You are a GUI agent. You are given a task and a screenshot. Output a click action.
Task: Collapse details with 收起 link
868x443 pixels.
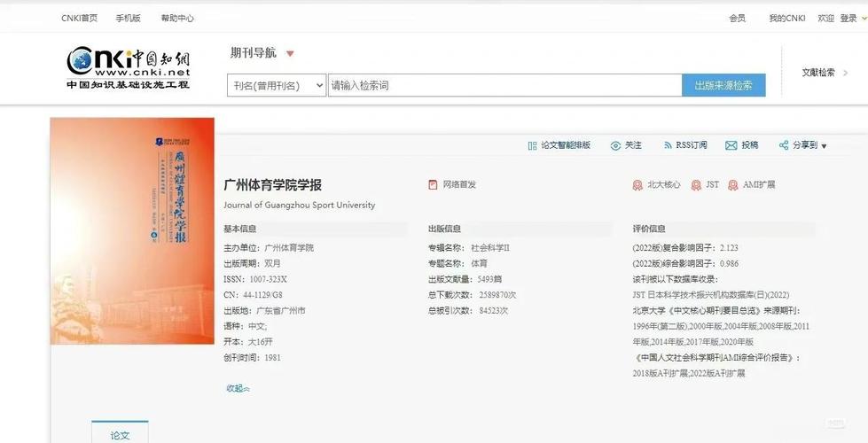pos(238,389)
